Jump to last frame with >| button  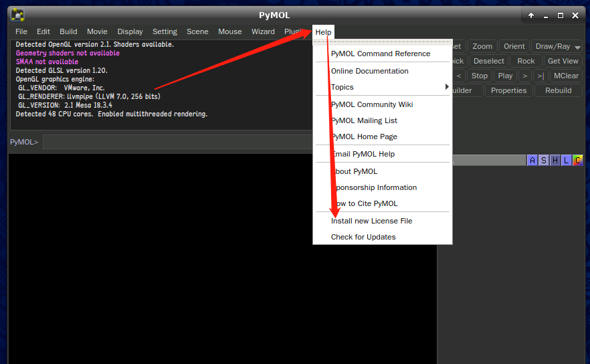pyautogui.click(x=540, y=76)
